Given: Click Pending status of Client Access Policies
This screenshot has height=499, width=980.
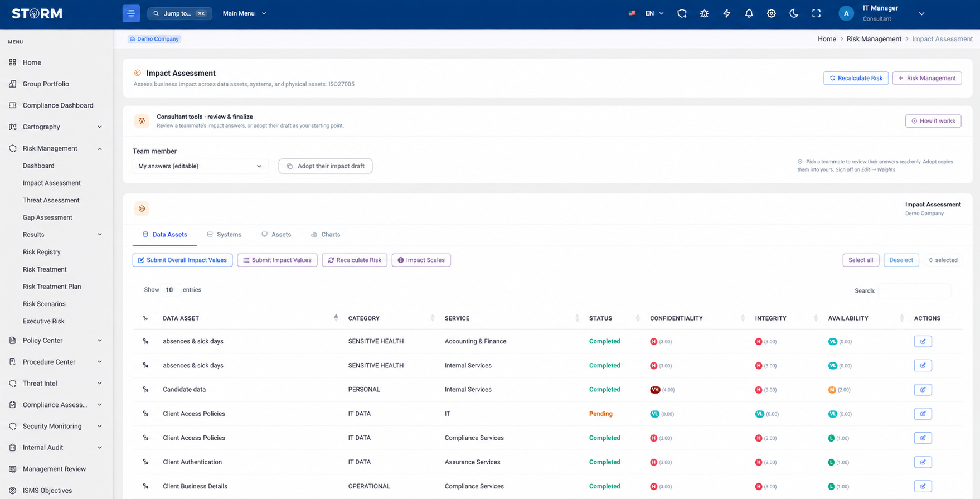Looking at the screenshot, I should pos(600,414).
